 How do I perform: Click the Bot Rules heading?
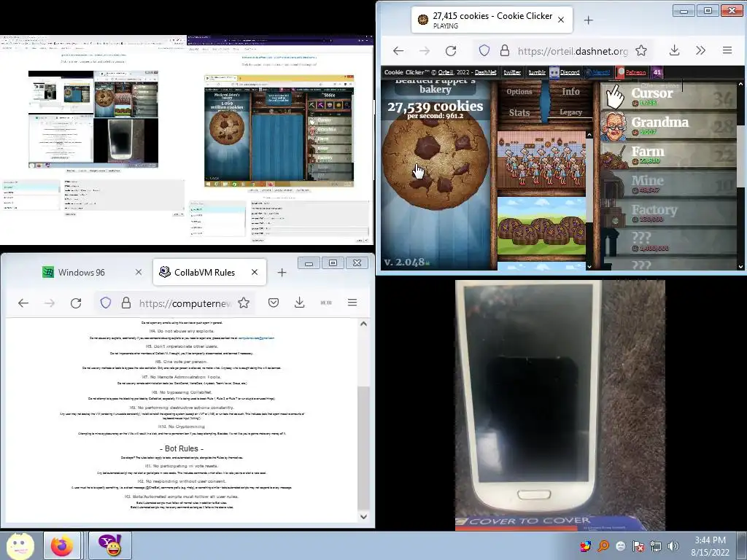[181, 448]
